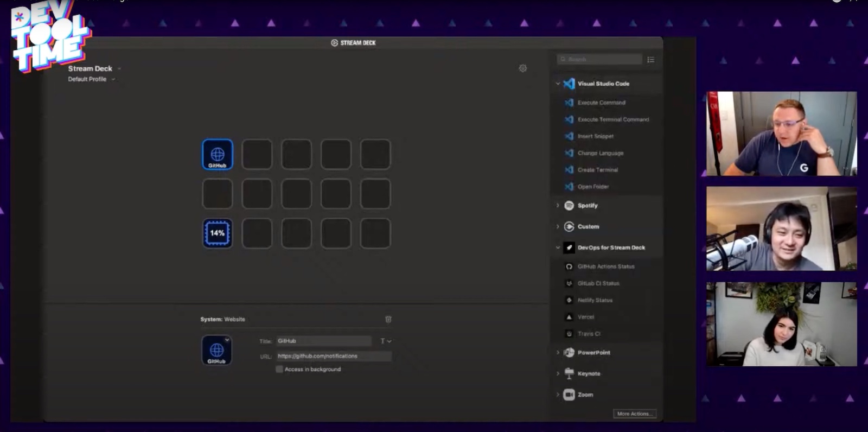Click the Vercel triangle icon
Screen dimensions: 868x432
(569, 317)
